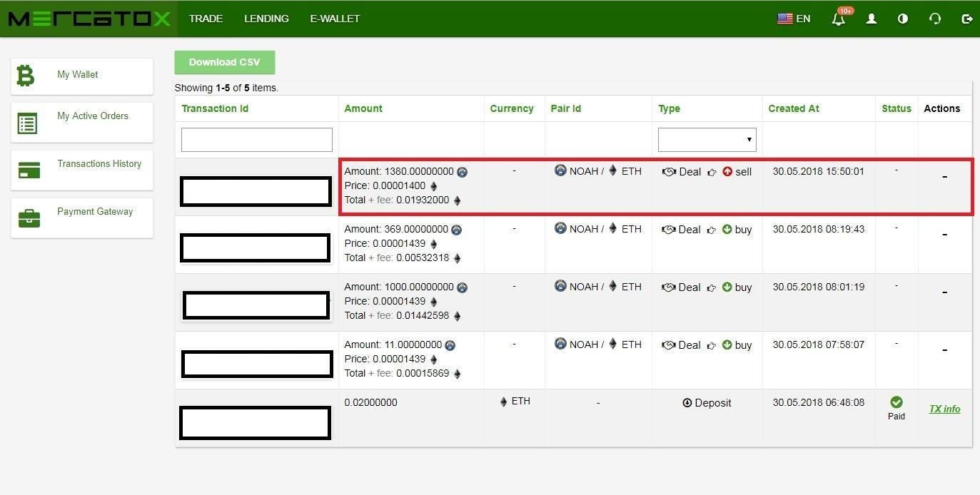Click handshake Deal icon in 08:01:19 row
This screenshot has width=980, height=495.
[669, 287]
